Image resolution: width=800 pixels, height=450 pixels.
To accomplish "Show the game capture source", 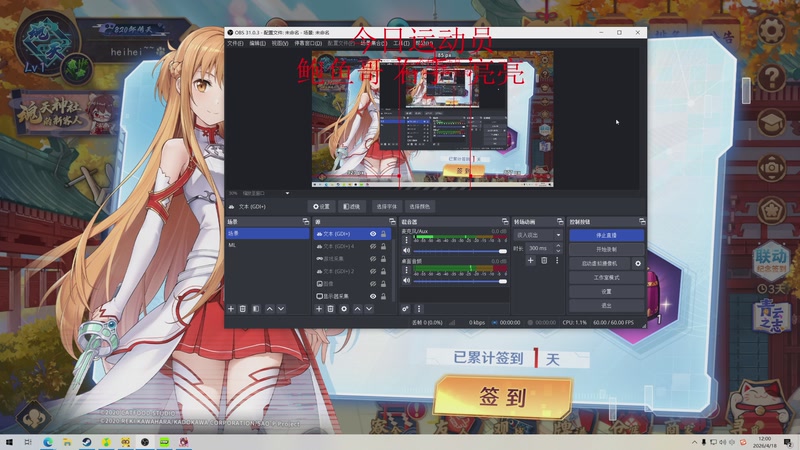I will click(373, 259).
